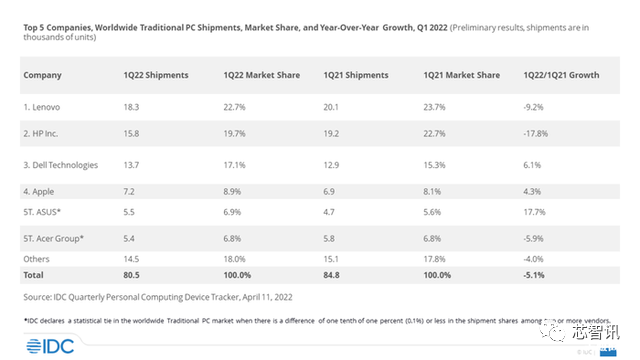Click the HP Inc. row label
The height and width of the screenshot is (360, 640).
[x=41, y=133]
